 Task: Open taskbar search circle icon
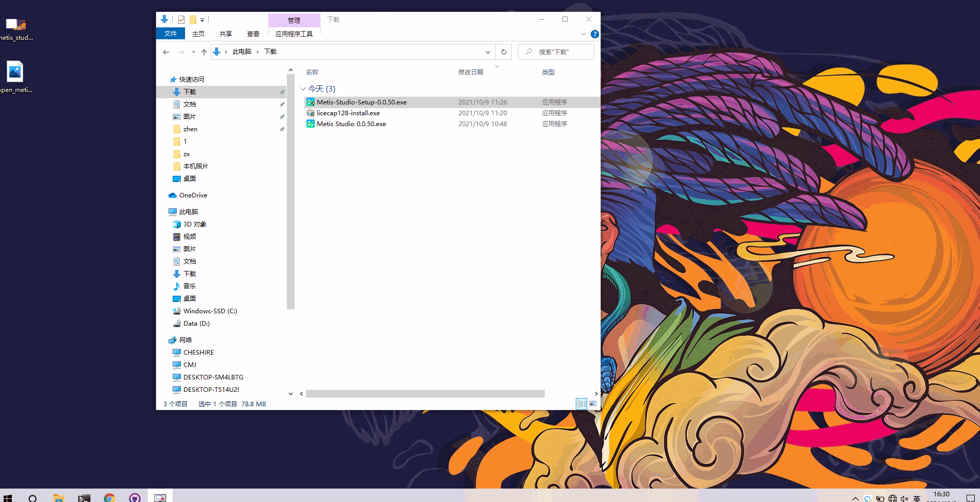[33, 498]
